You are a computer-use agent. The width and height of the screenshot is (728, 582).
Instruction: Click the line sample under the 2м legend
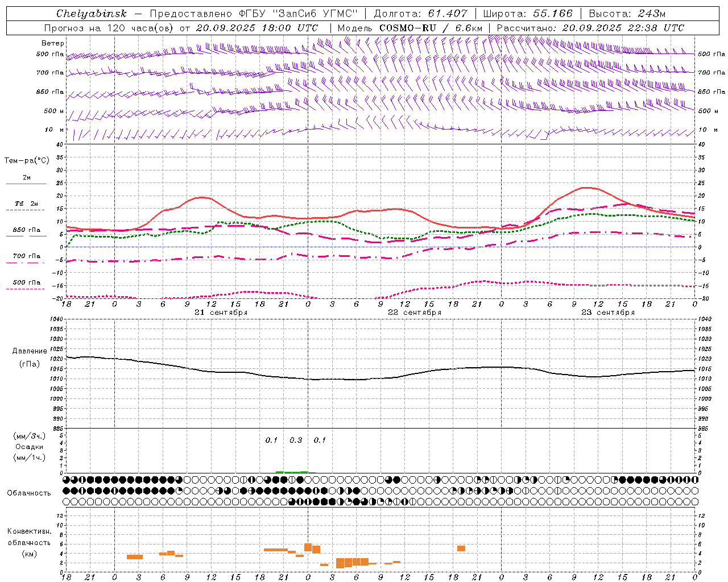click(x=26, y=184)
